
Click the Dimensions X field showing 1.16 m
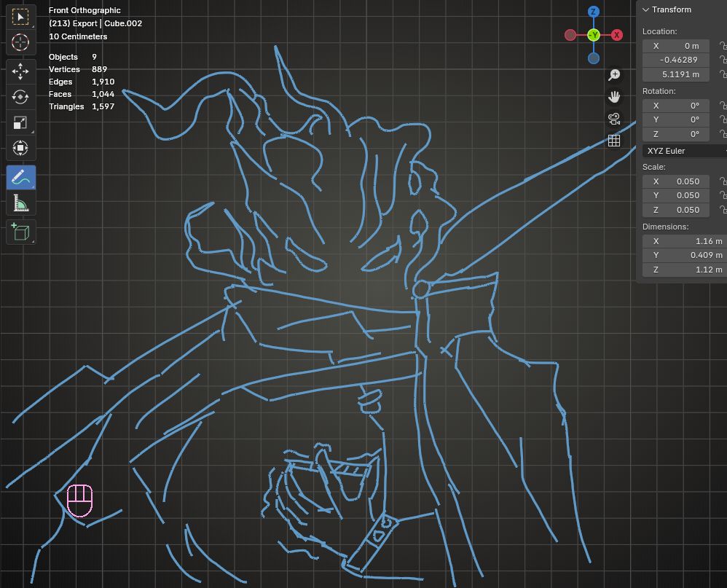685,241
